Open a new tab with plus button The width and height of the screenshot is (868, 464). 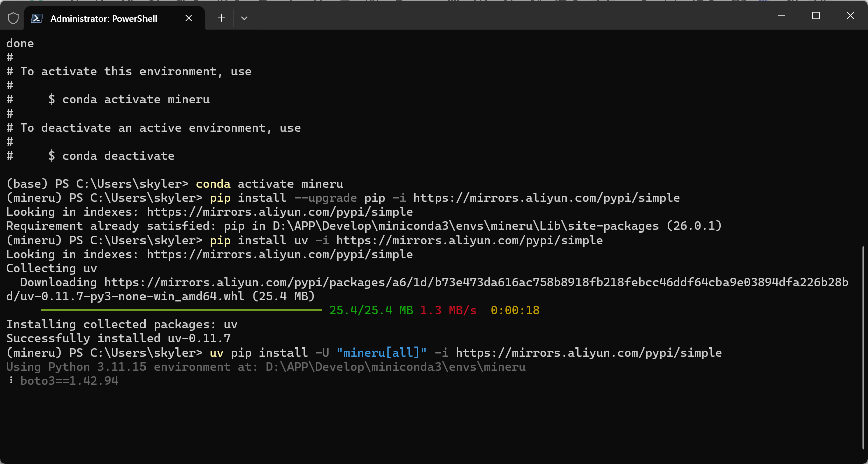pos(221,18)
